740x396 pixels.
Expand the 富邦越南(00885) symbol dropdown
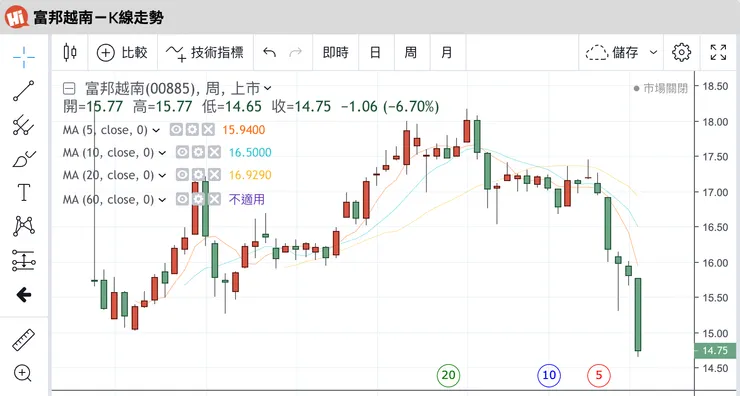click(x=267, y=88)
